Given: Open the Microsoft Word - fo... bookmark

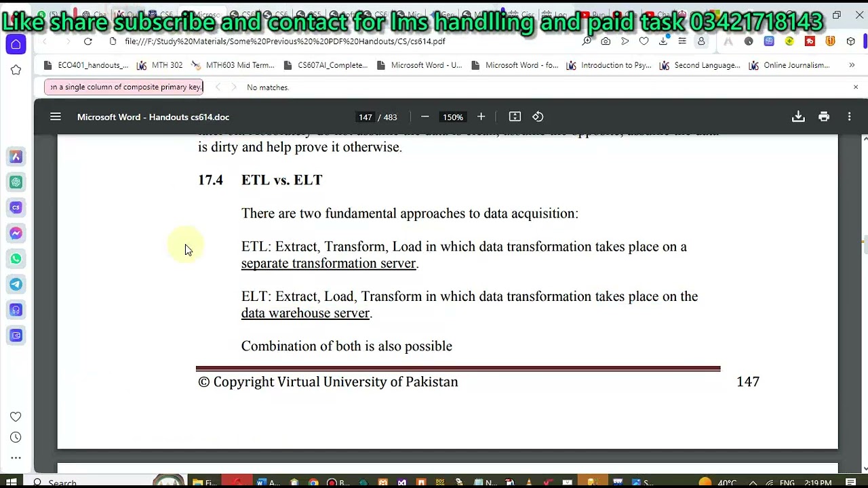Looking at the screenshot, I should [515, 65].
